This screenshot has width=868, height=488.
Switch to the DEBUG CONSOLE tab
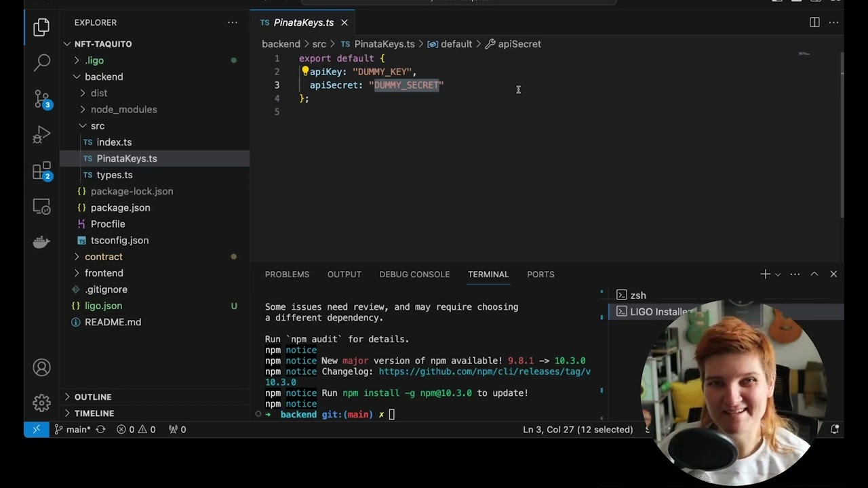pyautogui.click(x=414, y=274)
